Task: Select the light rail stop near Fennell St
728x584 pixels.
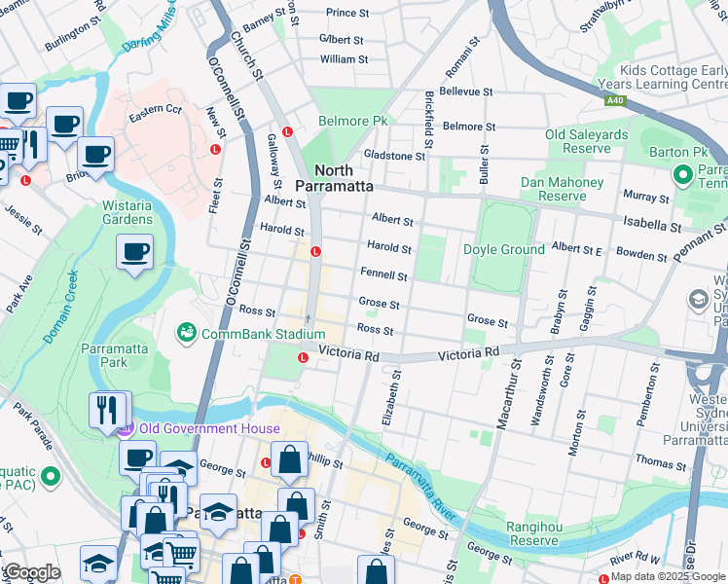Action: click(x=315, y=252)
